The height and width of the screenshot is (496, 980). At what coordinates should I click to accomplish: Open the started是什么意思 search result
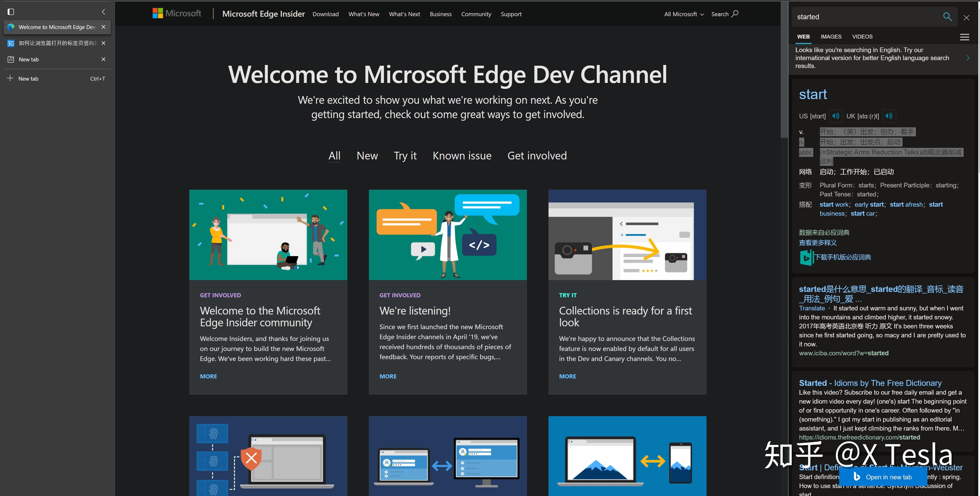tap(881, 294)
